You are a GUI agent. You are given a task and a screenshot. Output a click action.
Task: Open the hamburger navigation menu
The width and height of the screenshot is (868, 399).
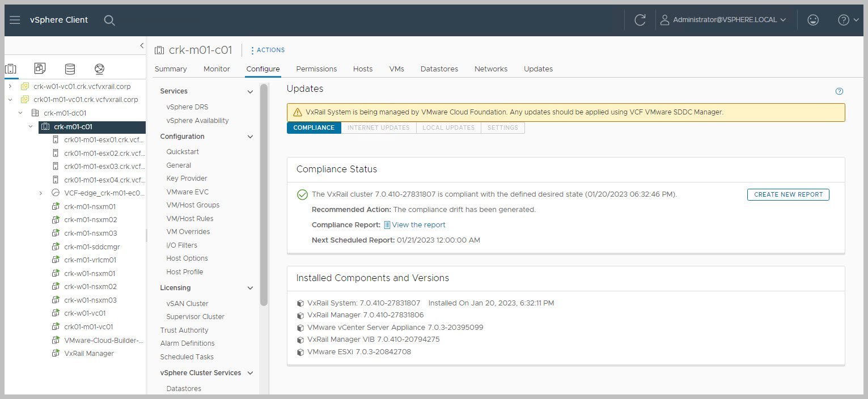click(x=15, y=20)
